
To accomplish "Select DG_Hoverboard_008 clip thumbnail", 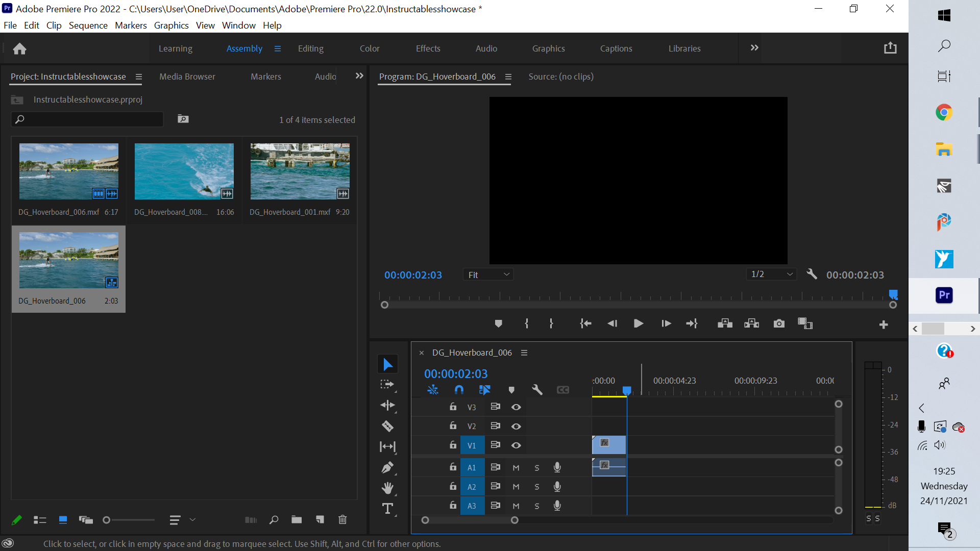I will pyautogui.click(x=184, y=171).
